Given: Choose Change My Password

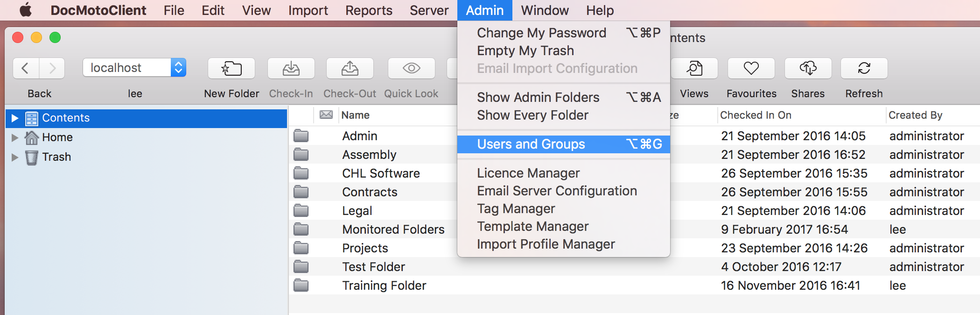Looking at the screenshot, I should pyautogui.click(x=564, y=33).
